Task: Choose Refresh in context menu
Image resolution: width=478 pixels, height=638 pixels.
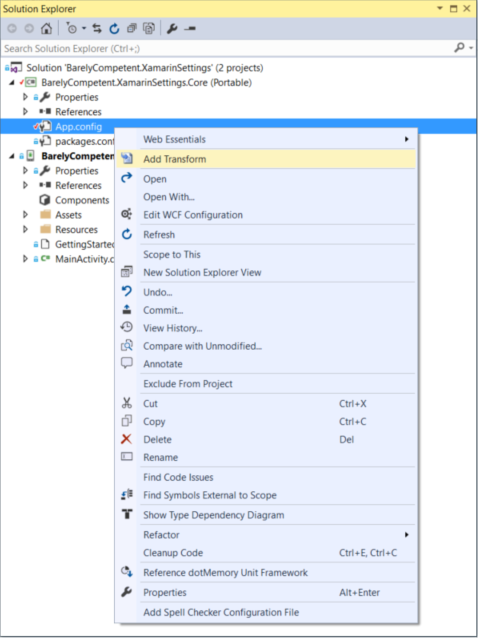Action: coord(266,235)
